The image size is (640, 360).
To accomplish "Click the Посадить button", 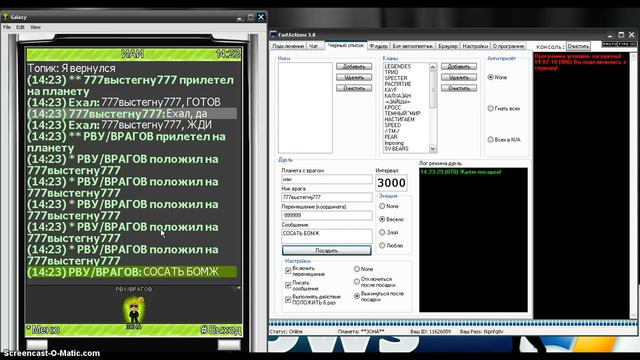I will [x=327, y=250].
